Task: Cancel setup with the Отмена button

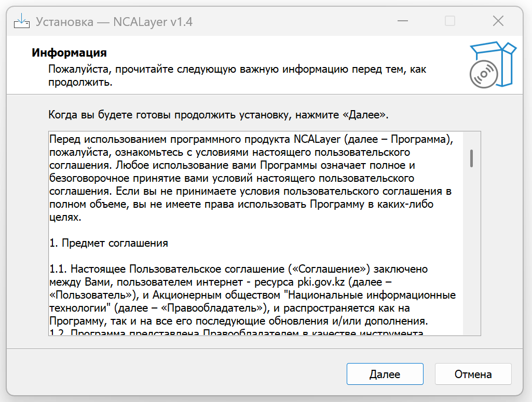Action: [473, 374]
